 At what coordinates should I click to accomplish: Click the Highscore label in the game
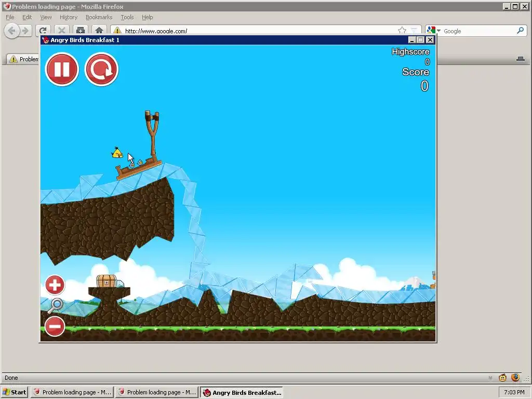[410, 51]
